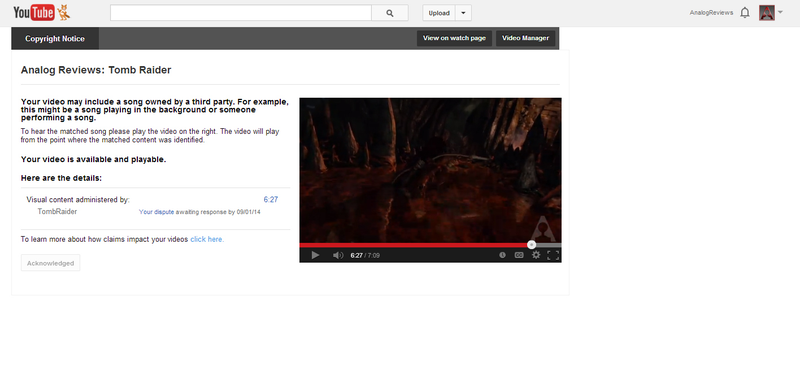
Task: Expand the account menu arrow
Action: click(780, 12)
